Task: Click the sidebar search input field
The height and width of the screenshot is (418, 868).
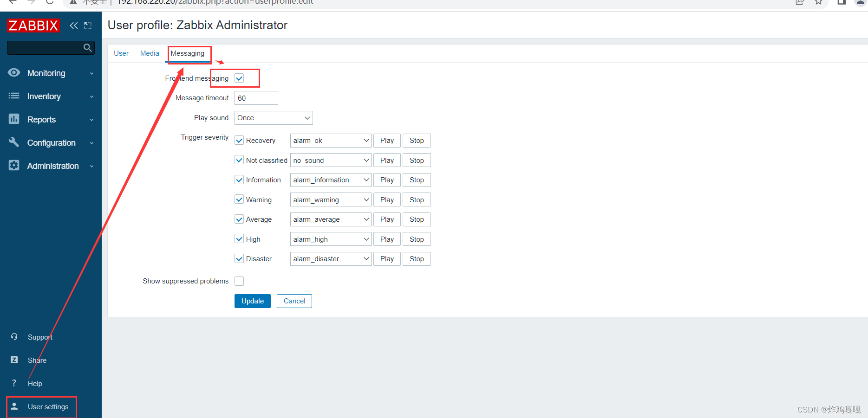Action: click(x=45, y=47)
